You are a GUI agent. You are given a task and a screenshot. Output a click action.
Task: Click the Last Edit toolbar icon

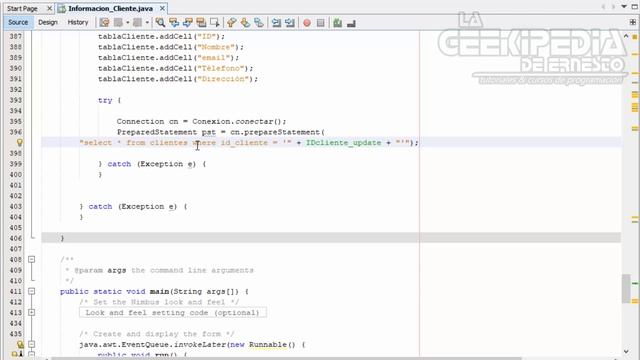click(x=104, y=23)
